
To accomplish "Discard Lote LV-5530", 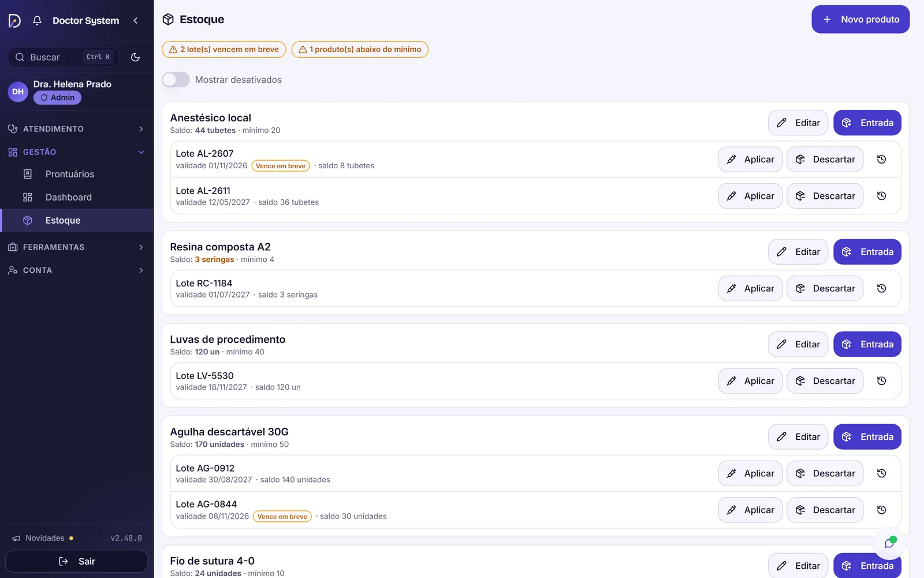I will (x=825, y=381).
